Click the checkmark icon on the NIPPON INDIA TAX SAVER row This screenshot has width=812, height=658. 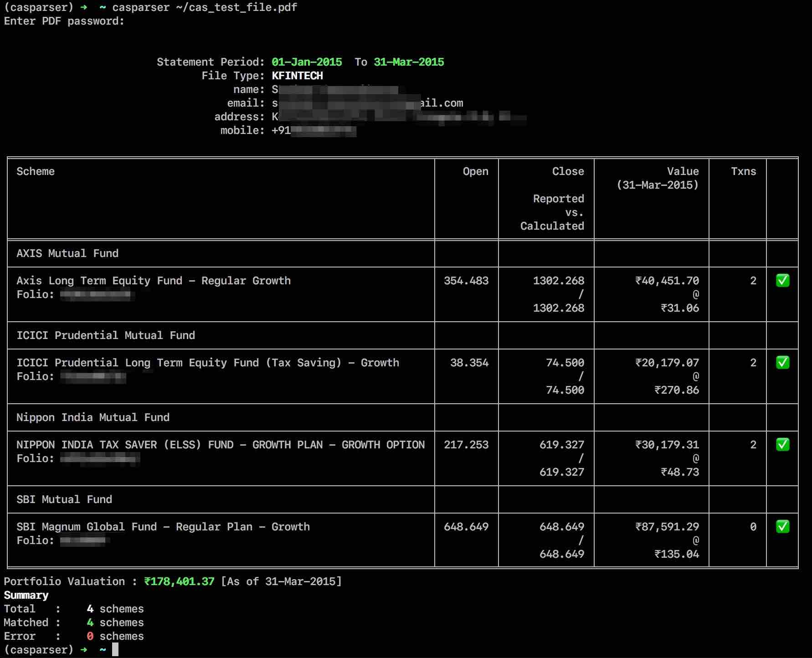(782, 445)
